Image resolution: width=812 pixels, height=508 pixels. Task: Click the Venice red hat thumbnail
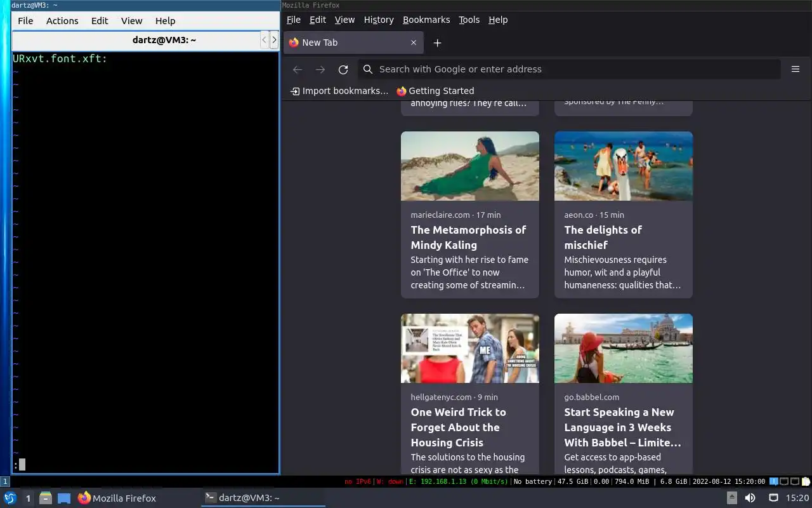(624, 348)
